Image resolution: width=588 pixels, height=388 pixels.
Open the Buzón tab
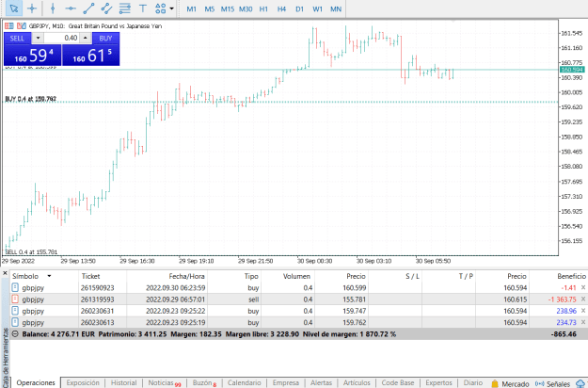click(204, 382)
